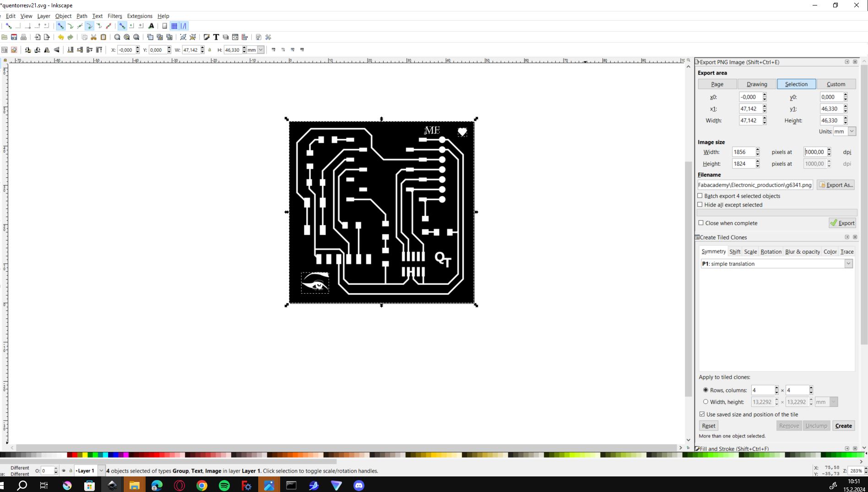The image size is (868, 492).
Task: Click the Reset tiled clones button
Action: 709,426
